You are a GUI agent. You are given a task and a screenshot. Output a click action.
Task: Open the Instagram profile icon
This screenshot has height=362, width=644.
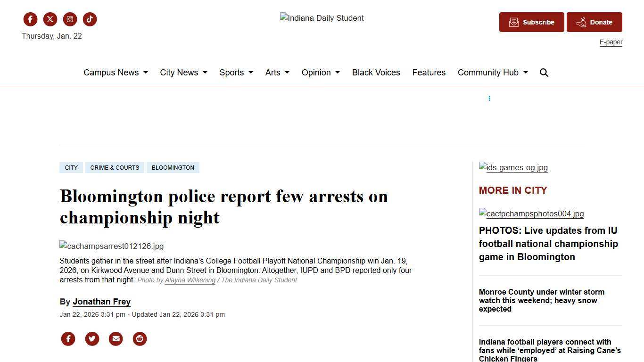(x=70, y=19)
